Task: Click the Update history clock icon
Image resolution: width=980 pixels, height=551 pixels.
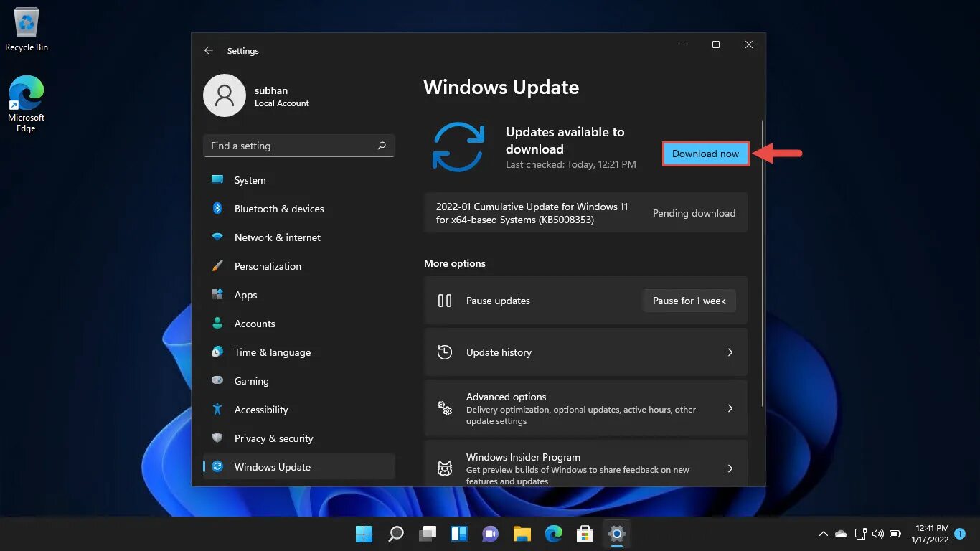Action: pos(444,352)
